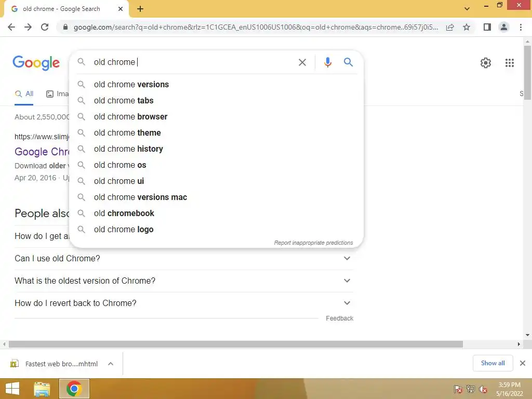Open Google quick settings gear
Image resolution: width=532 pixels, height=399 pixels.
(486, 63)
